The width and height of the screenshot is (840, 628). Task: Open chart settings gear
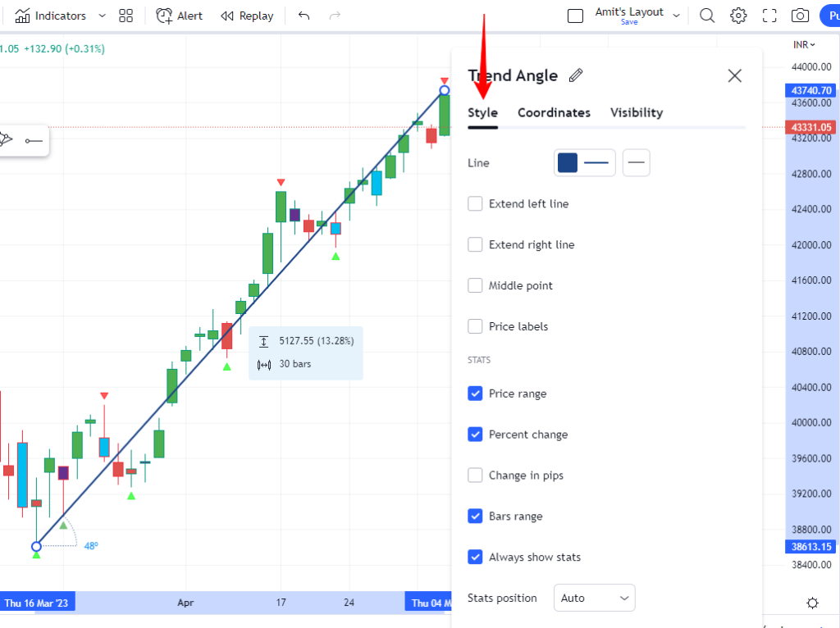[738, 15]
